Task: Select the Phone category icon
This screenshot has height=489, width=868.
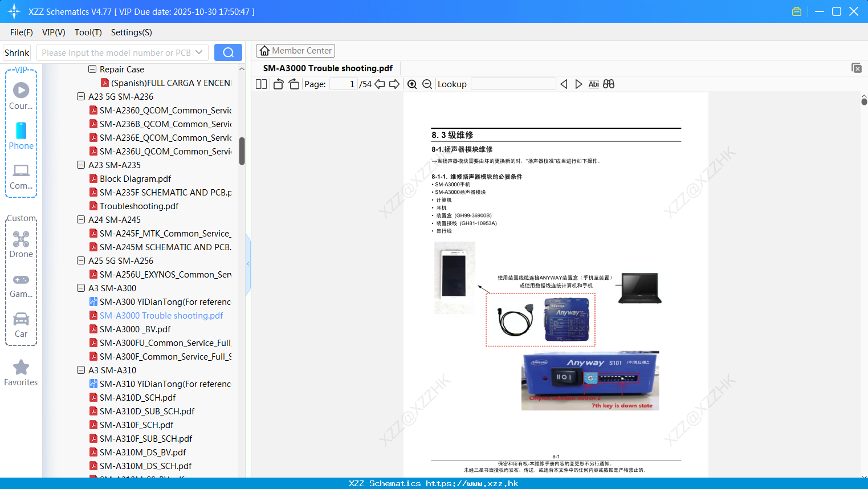Action: tap(21, 136)
